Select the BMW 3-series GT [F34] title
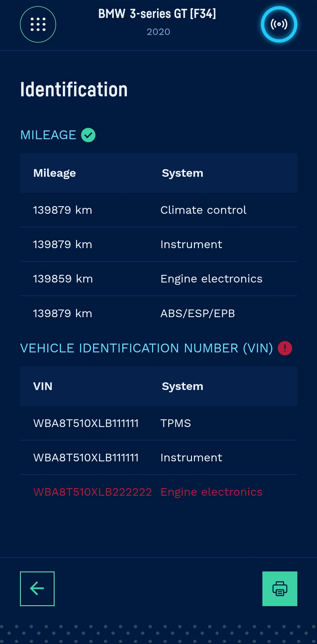This screenshot has height=644, width=317. coord(157,14)
